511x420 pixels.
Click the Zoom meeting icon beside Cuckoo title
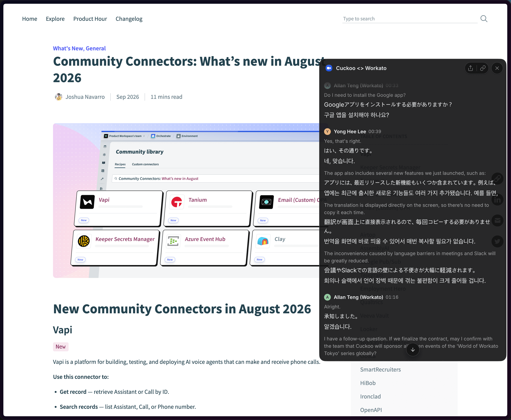coord(329,68)
